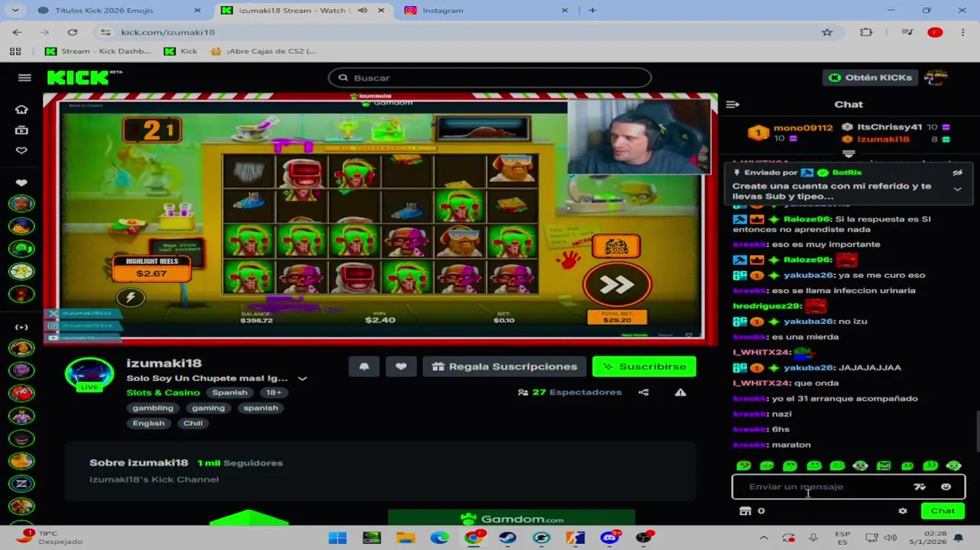Open a new browser tab
Viewport: 980px width, 550px height.
[x=593, y=11]
